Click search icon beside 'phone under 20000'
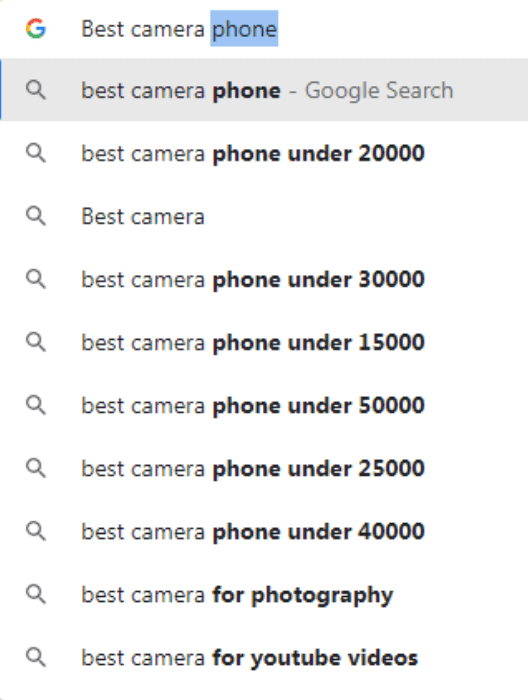 (36, 153)
